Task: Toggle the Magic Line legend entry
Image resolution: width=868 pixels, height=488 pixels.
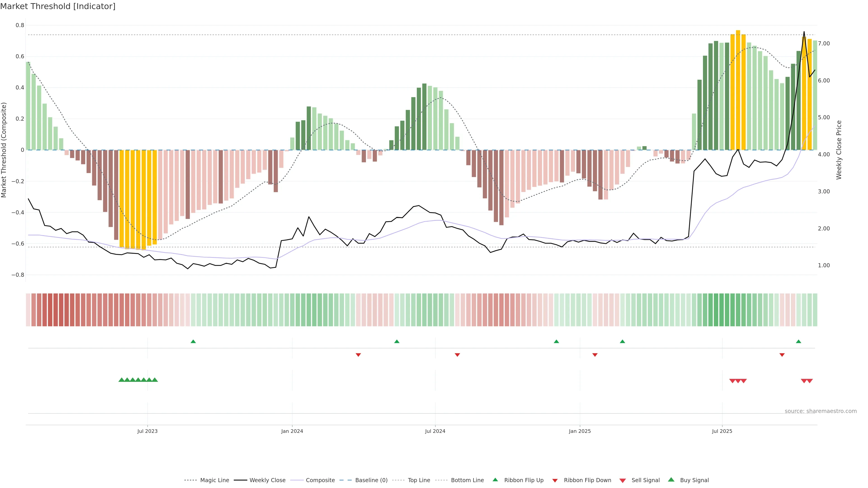Action: pos(214,480)
